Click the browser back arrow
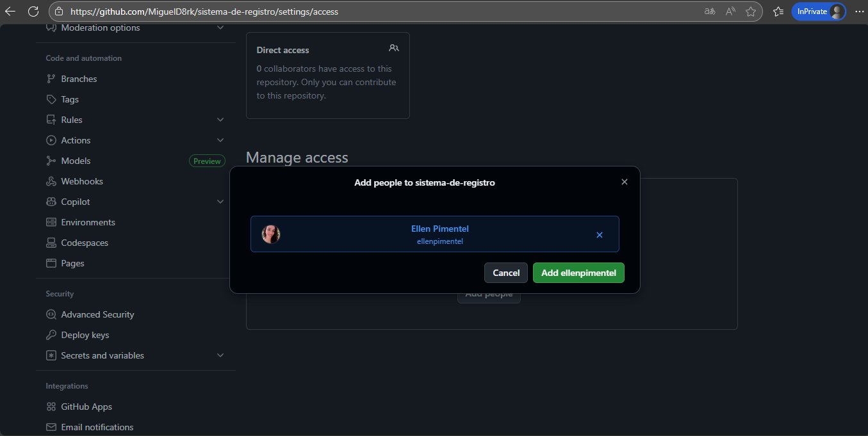The width and height of the screenshot is (868, 436). [10, 12]
